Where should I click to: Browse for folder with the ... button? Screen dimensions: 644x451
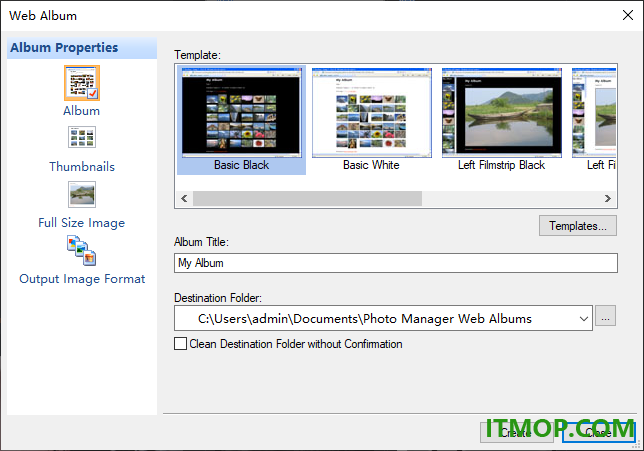click(605, 316)
